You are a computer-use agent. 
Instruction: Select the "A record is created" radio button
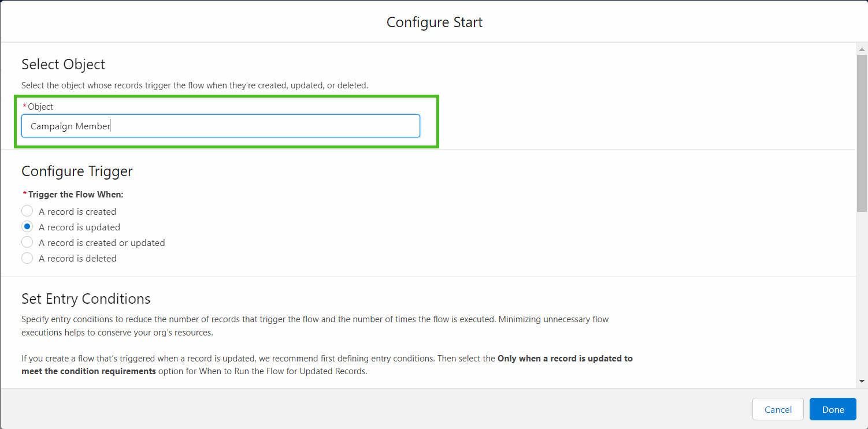27,211
